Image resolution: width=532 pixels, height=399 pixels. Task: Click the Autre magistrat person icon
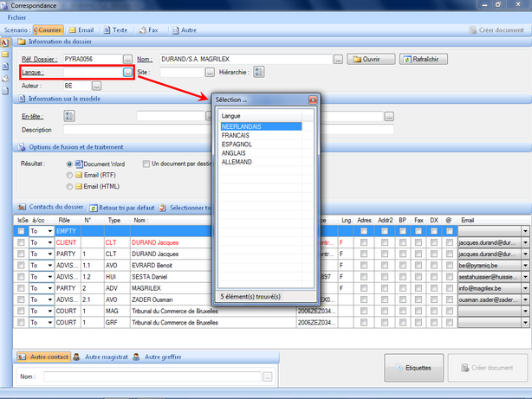77,356
